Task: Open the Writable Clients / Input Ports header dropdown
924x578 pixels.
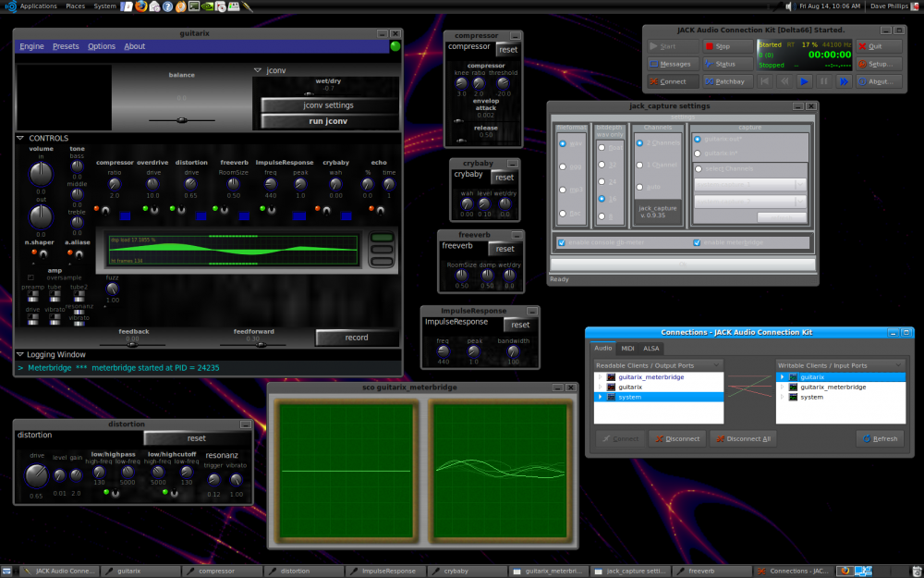Action: tap(840, 365)
